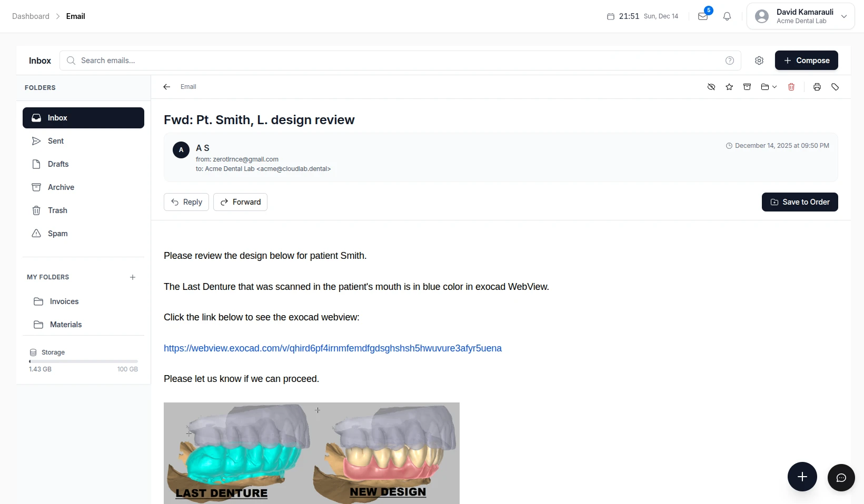Screen dimensions: 864x504
Task: Mark the email as unread
Action: 711,87
